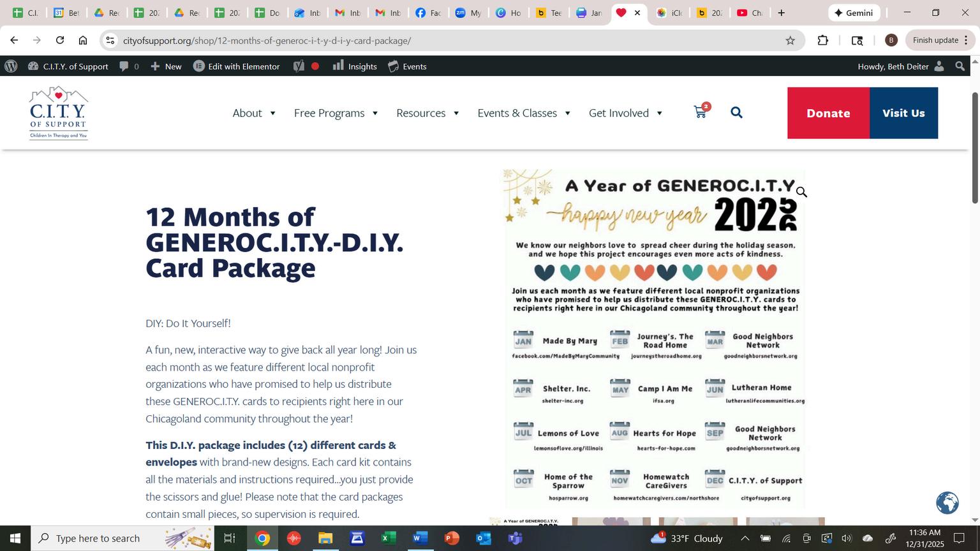
Task: Click the browser back arrow
Action: [x=14, y=40]
